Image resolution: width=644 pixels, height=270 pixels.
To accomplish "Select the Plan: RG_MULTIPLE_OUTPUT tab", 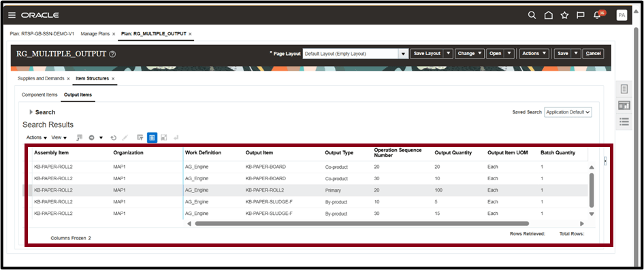I will [x=154, y=33].
